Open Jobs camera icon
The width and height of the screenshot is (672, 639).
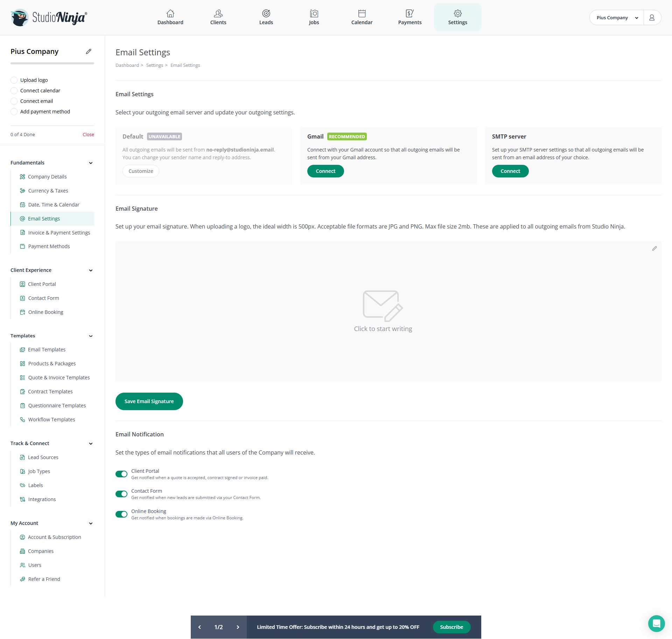coord(314,13)
